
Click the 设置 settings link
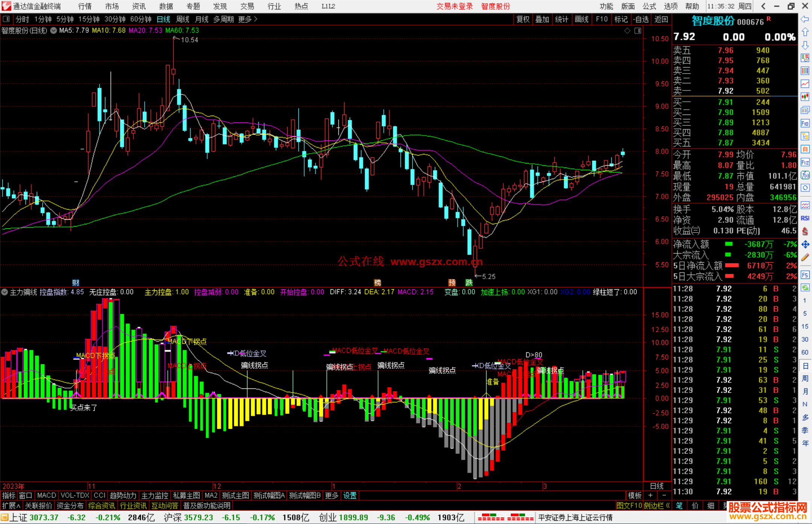coord(350,495)
